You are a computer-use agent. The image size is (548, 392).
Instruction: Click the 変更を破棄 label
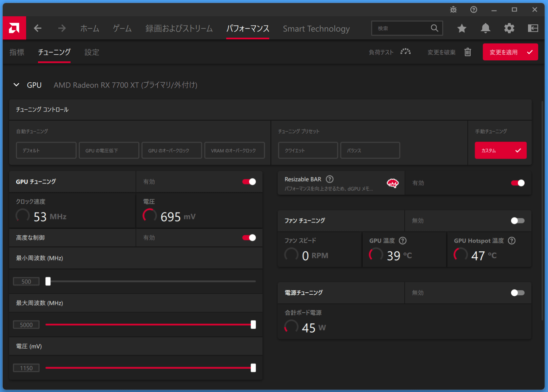pyautogui.click(x=442, y=52)
